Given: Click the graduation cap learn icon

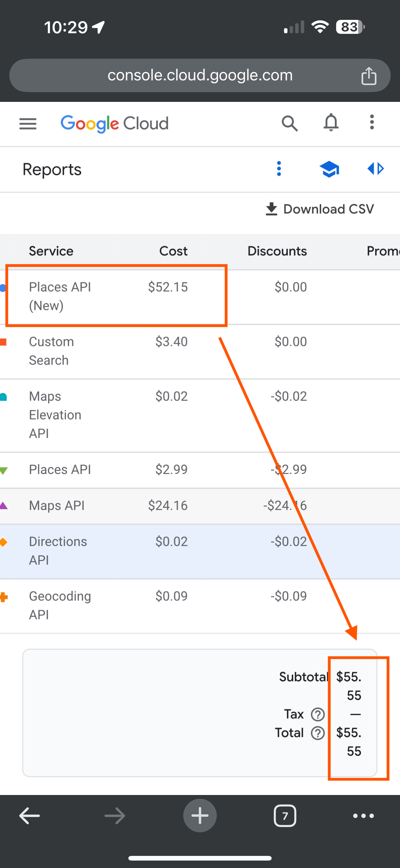Looking at the screenshot, I should (329, 169).
